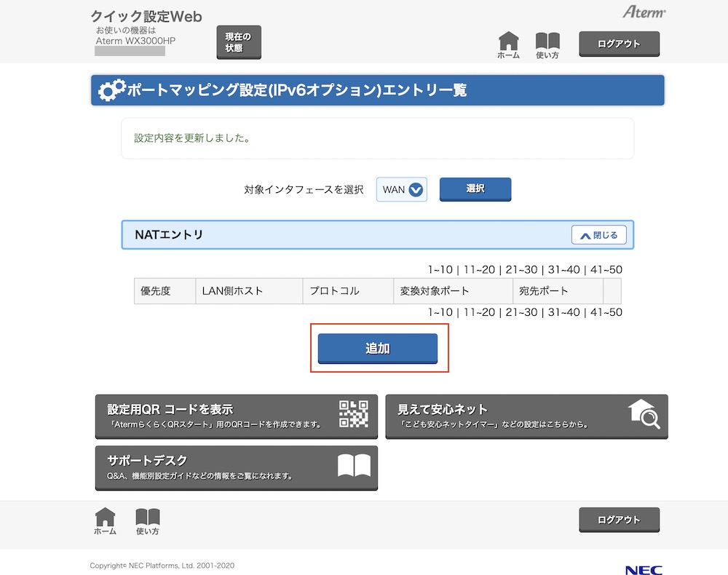The height and width of the screenshot is (575, 728).
Task: Click the blue 選択 button
Action: 475,189
